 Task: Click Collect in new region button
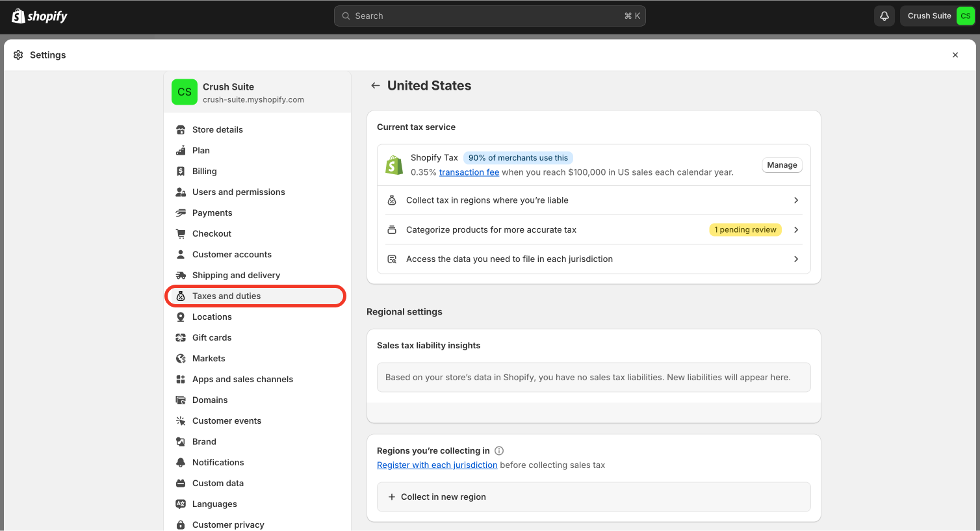[x=593, y=497]
